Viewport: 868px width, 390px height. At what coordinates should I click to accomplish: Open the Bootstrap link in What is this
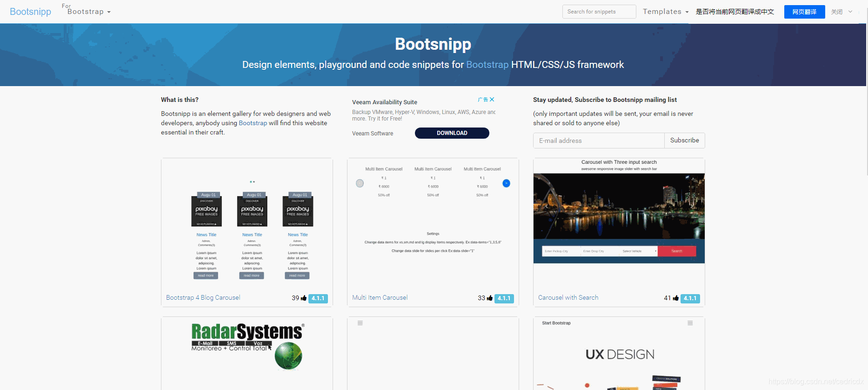click(x=253, y=123)
